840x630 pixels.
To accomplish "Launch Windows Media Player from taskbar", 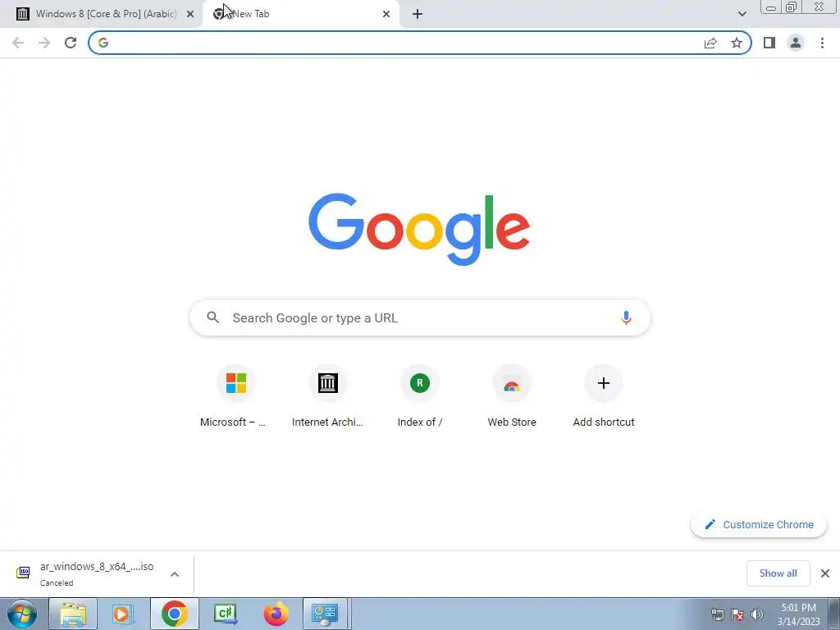I will pyautogui.click(x=123, y=614).
